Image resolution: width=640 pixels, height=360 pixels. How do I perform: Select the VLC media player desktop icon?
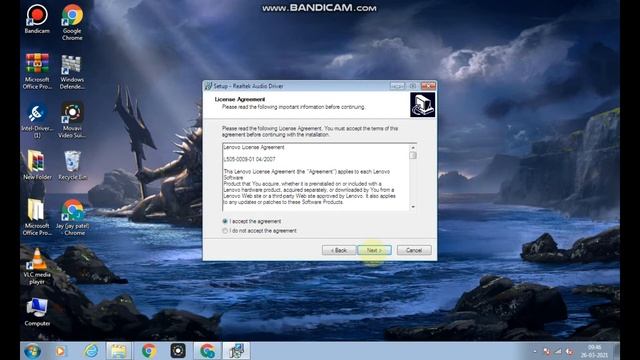pyautogui.click(x=37, y=266)
